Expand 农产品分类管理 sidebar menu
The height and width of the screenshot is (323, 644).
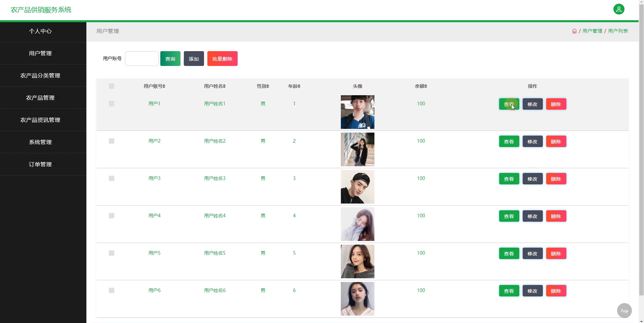[43, 75]
